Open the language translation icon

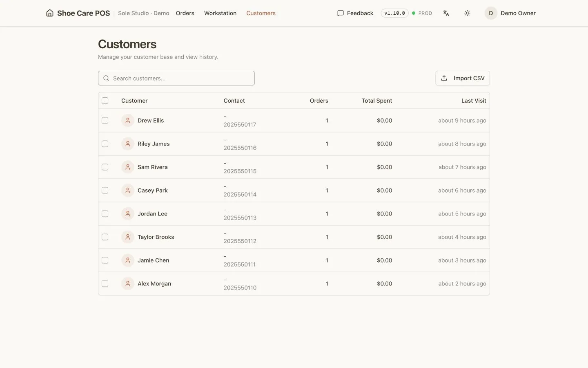[446, 13]
